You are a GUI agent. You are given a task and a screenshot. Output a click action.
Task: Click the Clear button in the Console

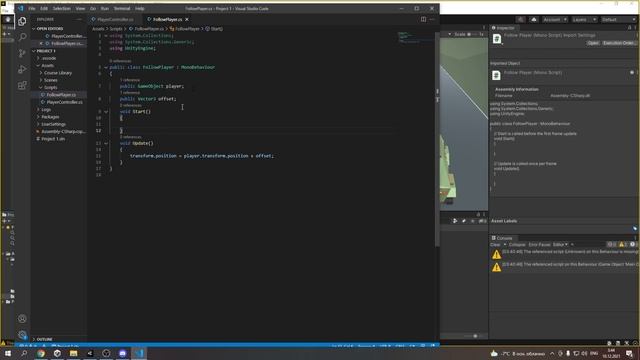point(495,244)
